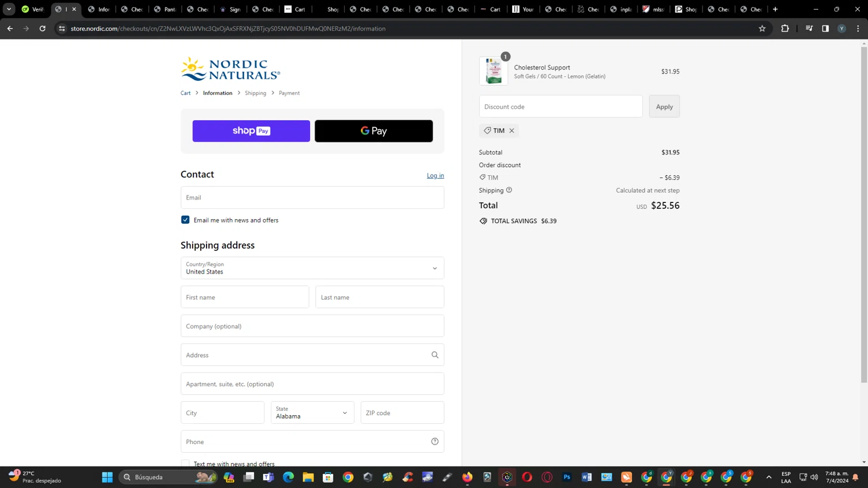Image resolution: width=868 pixels, height=488 pixels.
Task: Pay with Google Pay button
Action: [374, 131]
